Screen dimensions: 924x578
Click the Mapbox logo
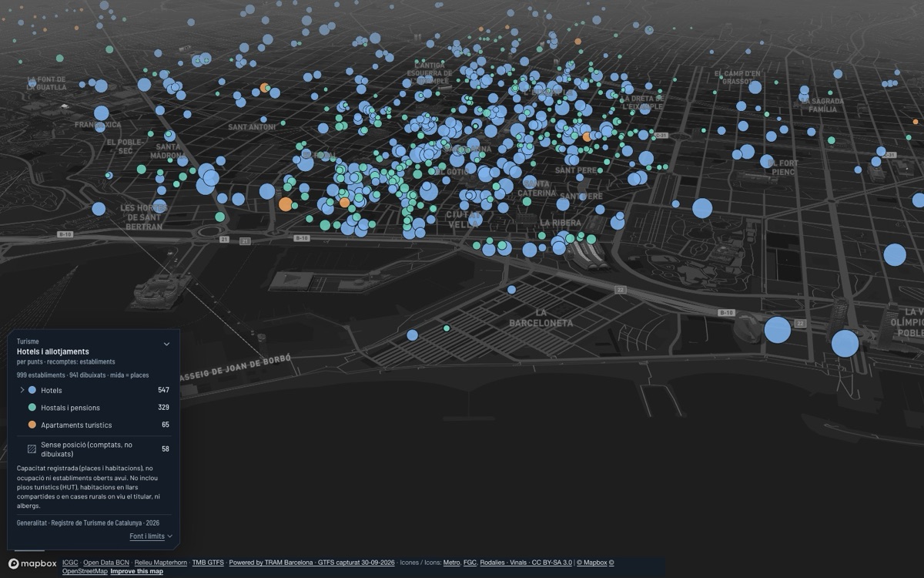click(32, 564)
